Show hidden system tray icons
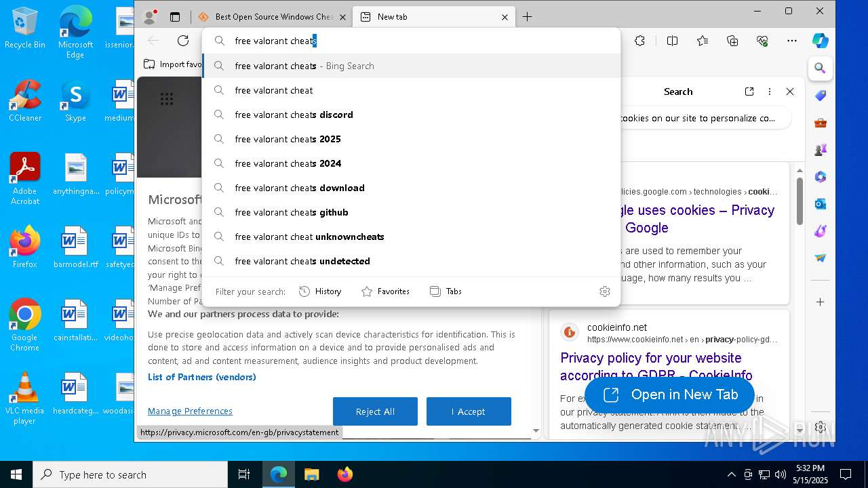 click(x=731, y=474)
